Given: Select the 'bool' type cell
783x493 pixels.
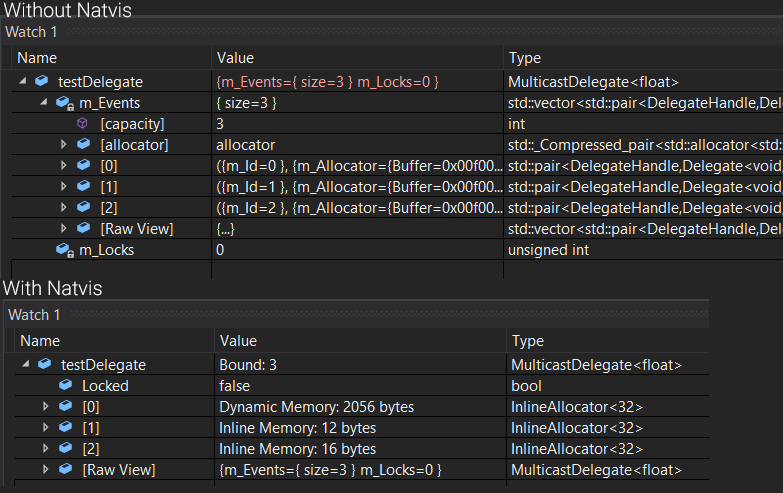Looking at the screenshot, I should pyautogui.click(x=526, y=386).
